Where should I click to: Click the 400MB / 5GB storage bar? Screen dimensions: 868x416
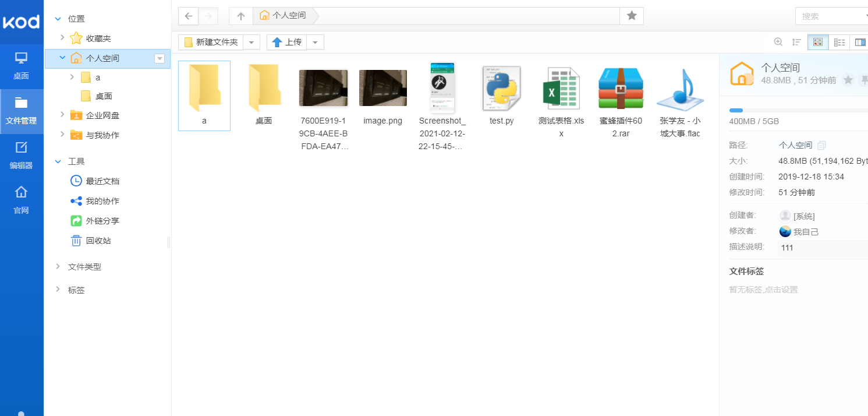click(x=798, y=110)
